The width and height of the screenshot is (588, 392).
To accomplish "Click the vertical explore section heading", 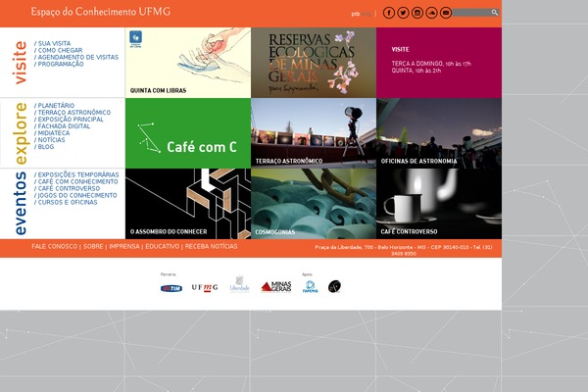I will tap(21, 133).
